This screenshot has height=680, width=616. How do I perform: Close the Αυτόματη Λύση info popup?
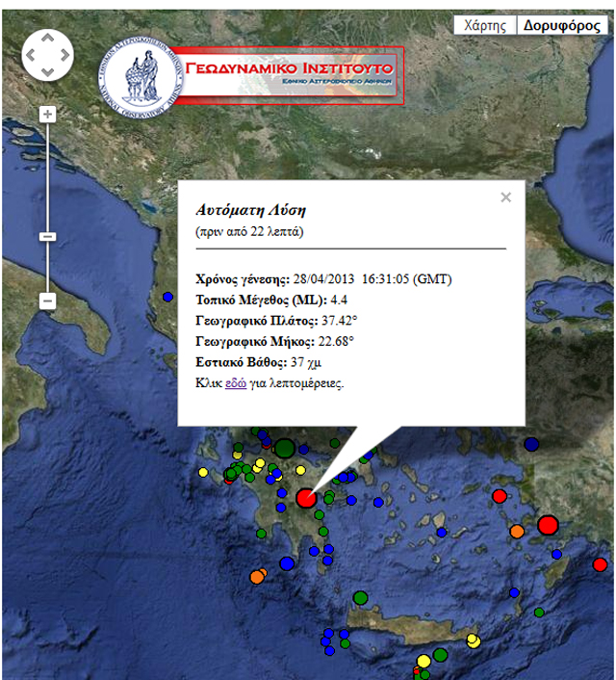pyautogui.click(x=506, y=197)
